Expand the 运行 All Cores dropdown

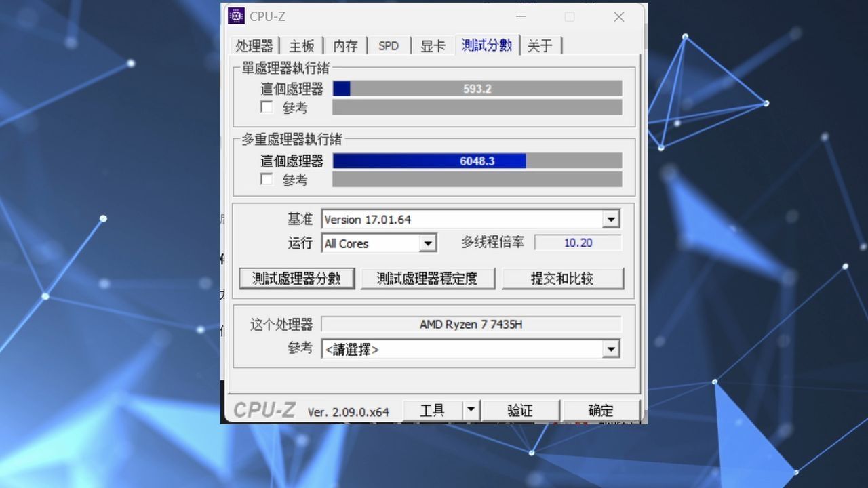point(427,243)
